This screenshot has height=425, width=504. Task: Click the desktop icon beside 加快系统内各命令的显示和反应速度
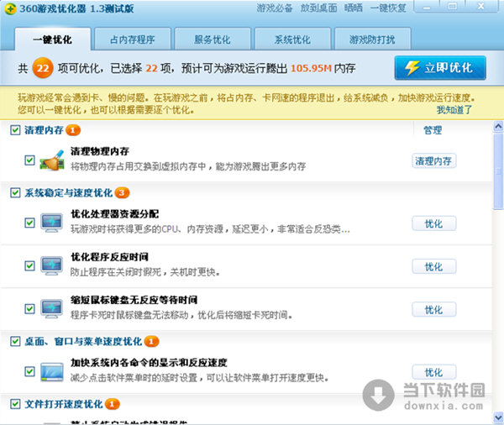click(52, 372)
